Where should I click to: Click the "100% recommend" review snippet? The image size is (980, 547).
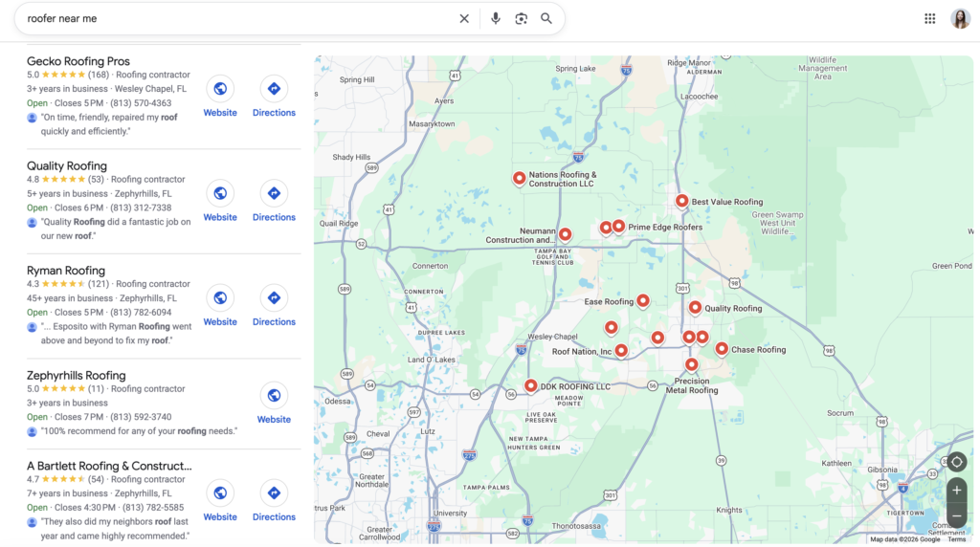(x=139, y=431)
